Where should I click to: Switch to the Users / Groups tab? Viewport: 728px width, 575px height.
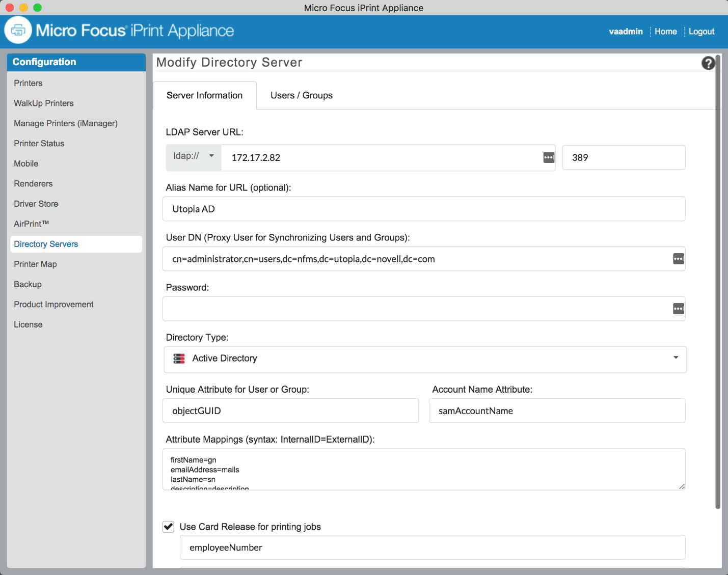point(302,95)
